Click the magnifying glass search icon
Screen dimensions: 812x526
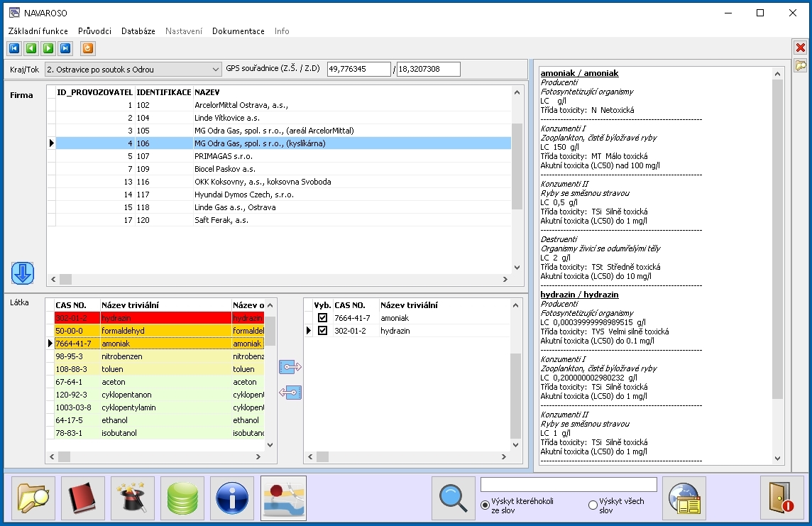(453, 498)
